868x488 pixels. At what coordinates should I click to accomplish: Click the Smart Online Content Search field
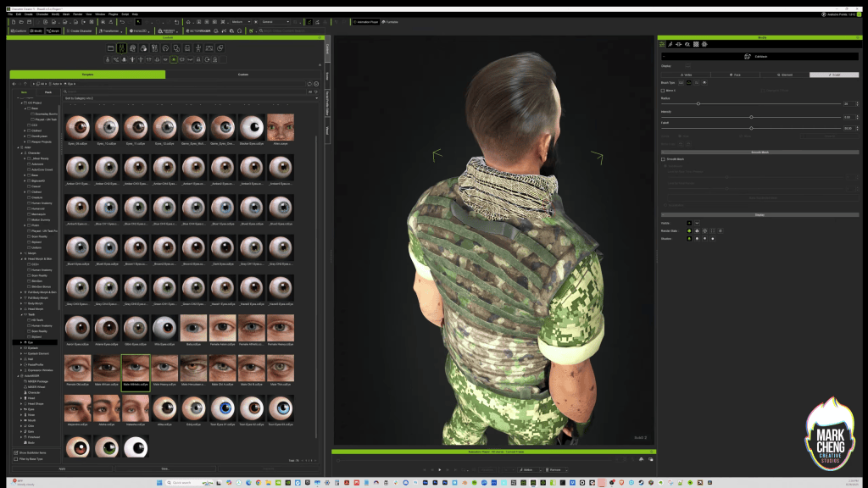[x=292, y=31]
